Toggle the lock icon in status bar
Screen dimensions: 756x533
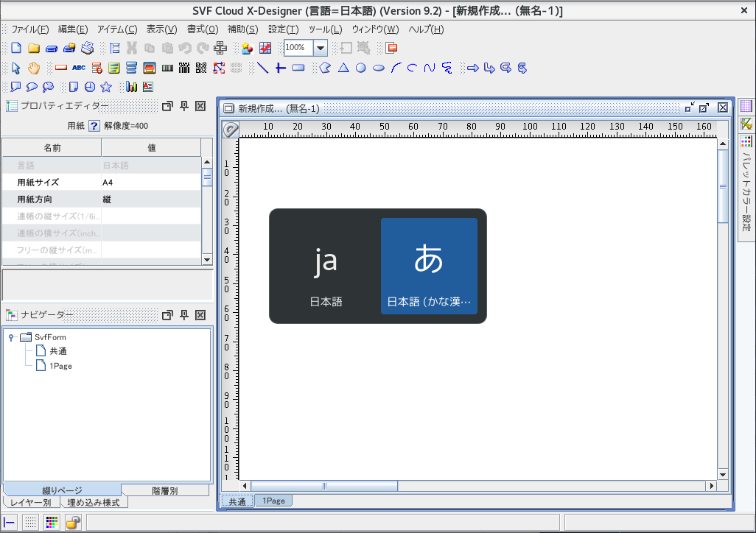coord(73,522)
